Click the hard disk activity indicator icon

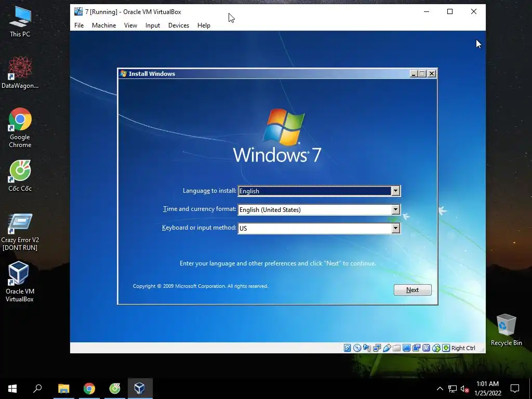click(347, 348)
